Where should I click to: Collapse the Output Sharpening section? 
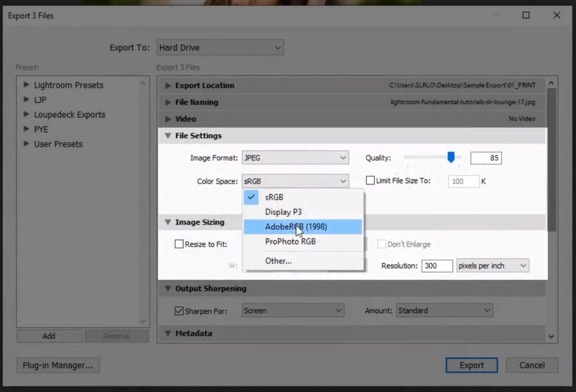coord(168,288)
